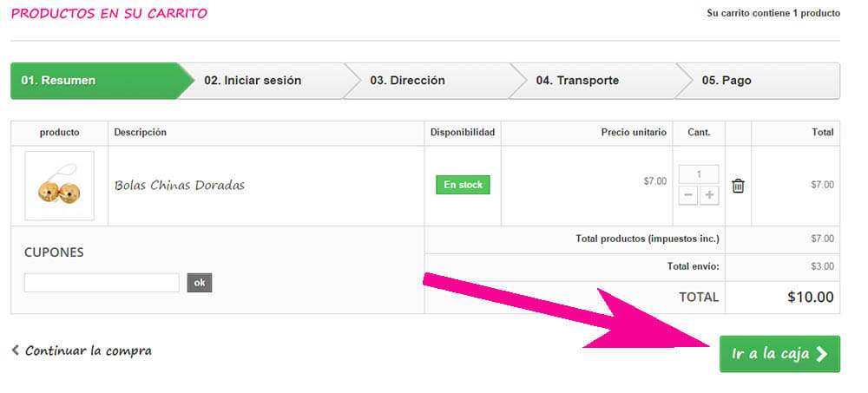Click the quantity input field
Viewport: 868px width, 393px height.
pos(699,174)
